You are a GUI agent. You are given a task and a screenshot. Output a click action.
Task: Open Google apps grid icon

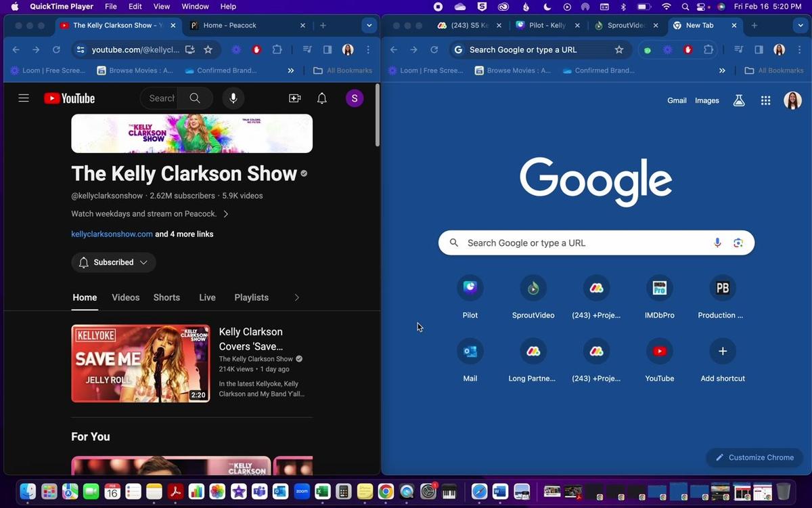(x=765, y=100)
